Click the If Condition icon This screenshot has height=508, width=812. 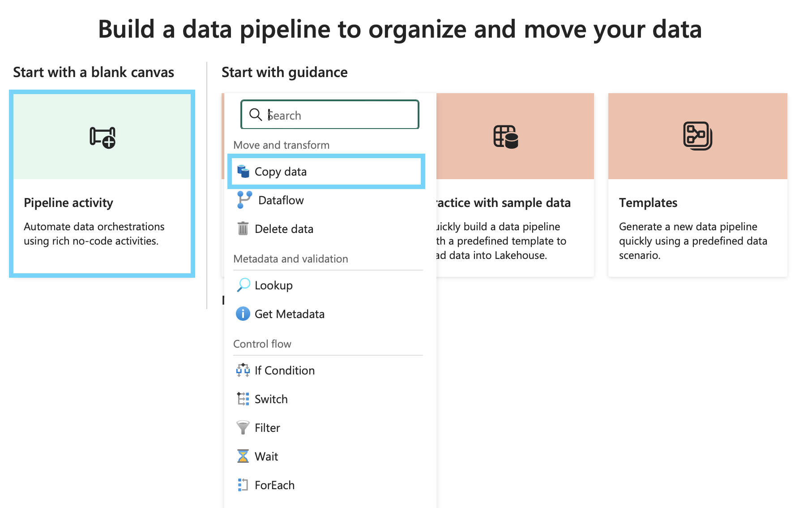point(243,370)
